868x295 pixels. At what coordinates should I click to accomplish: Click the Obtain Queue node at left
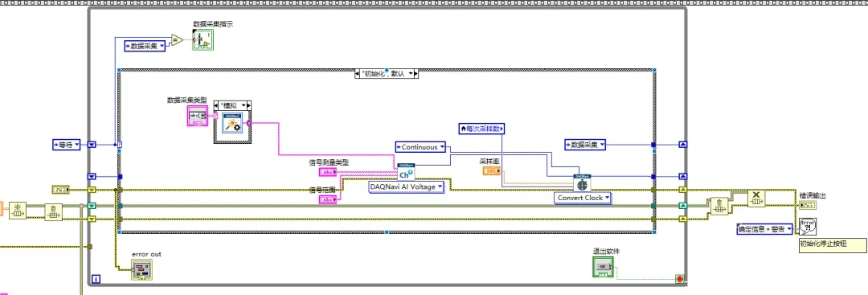[18, 211]
